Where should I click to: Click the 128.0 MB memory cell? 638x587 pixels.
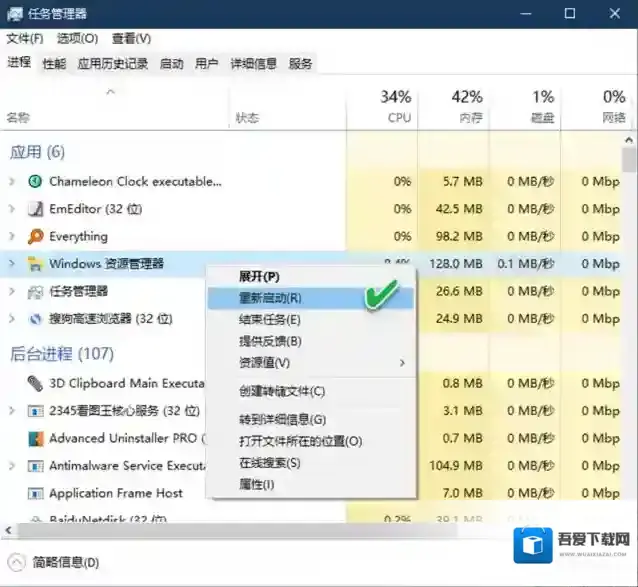click(x=456, y=264)
